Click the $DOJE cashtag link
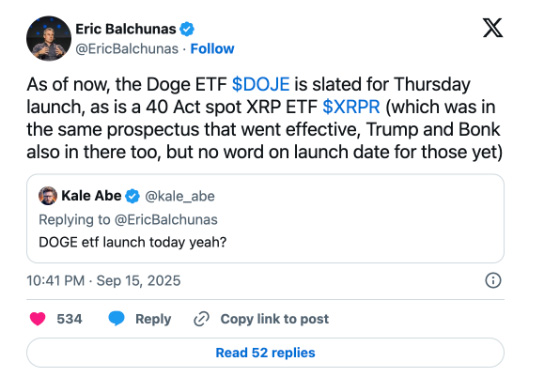Viewport: 540px width, 383px height. coord(261,84)
